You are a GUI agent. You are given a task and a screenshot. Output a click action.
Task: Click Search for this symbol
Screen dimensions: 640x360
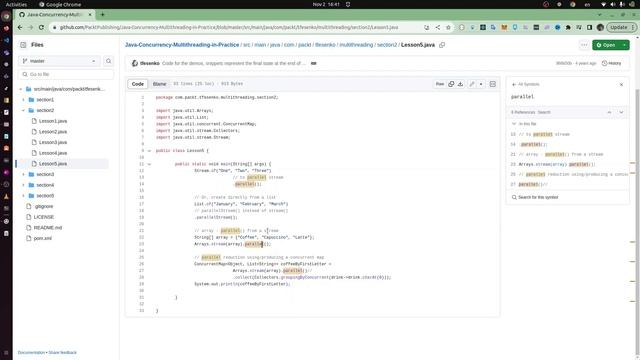(x=538, y=197)
